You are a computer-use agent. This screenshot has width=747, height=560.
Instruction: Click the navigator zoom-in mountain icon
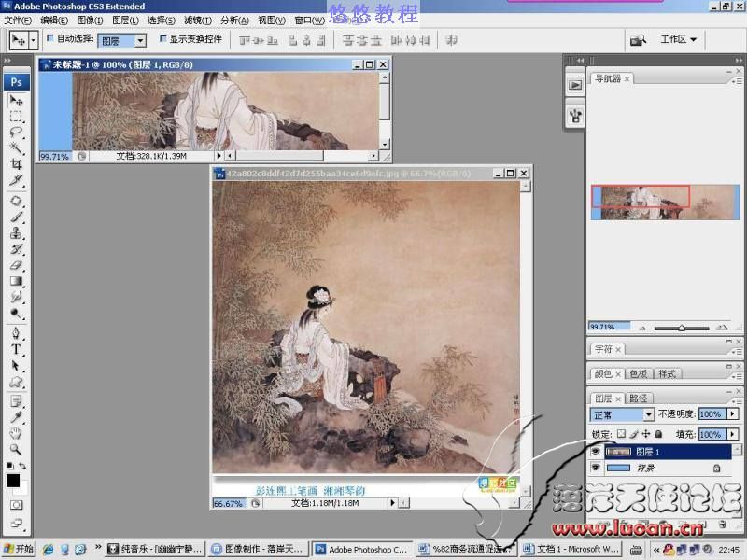[x=722, y=328]
